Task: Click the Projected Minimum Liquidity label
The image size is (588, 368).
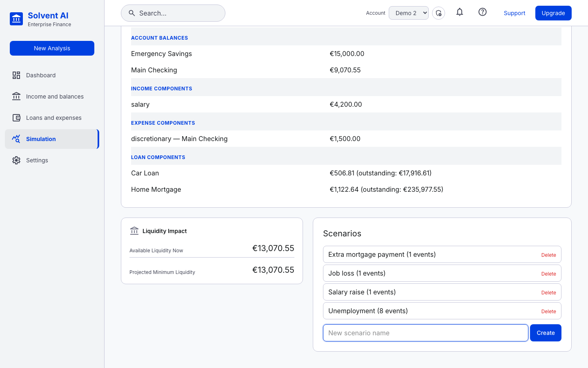Action: (162, 272)
